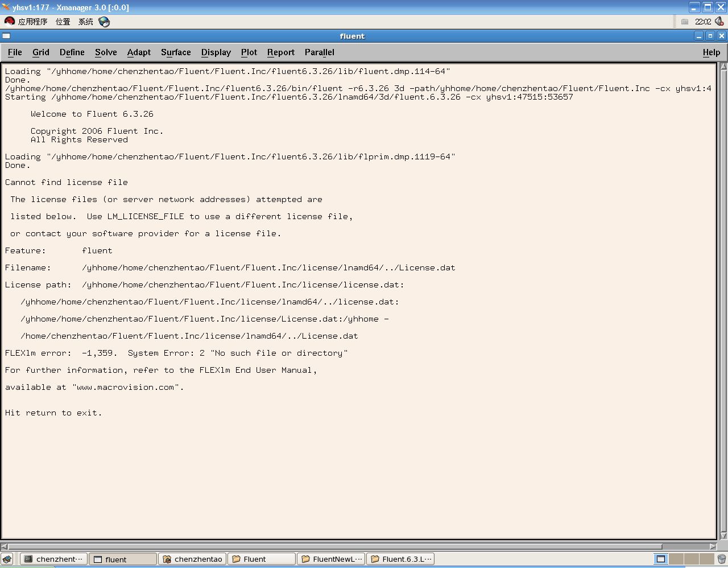Switch to the fourth workspace in pager

tap(707, 559)
